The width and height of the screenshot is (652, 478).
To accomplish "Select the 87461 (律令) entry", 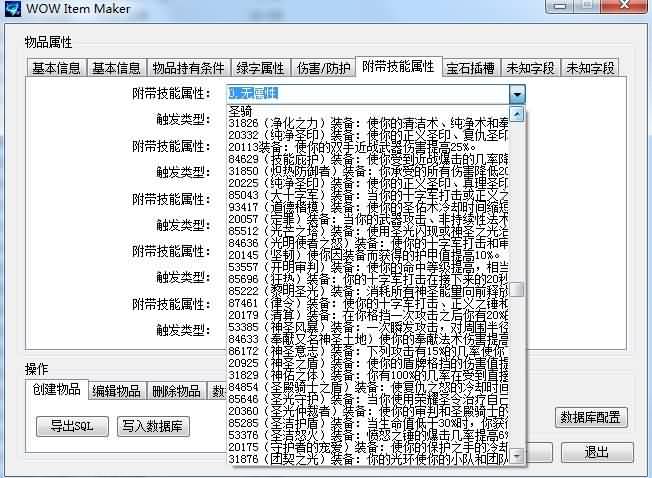I will click(368, 303).
